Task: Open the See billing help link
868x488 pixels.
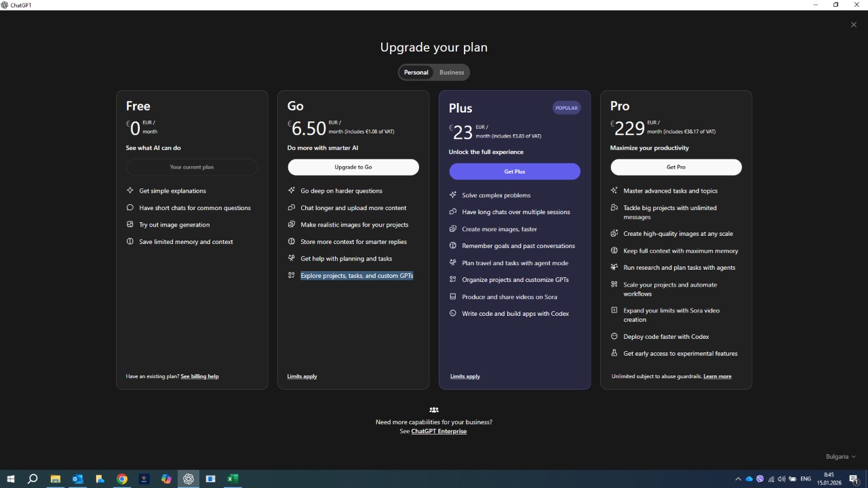Action: click(199, 377)
